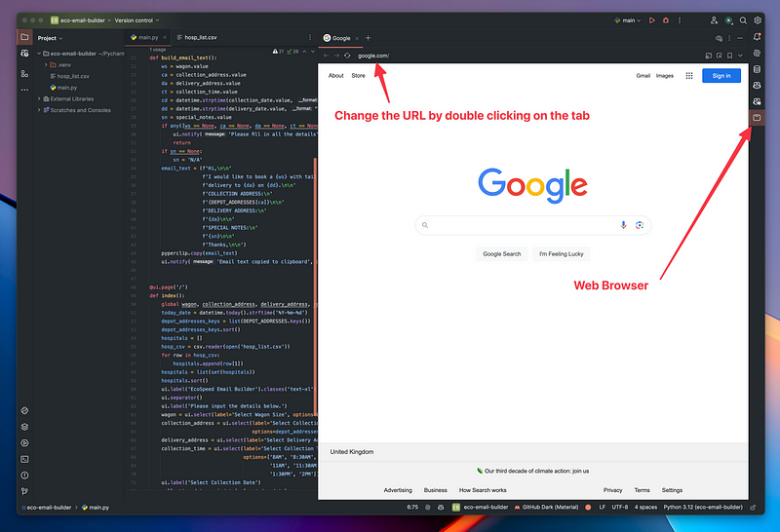Expand External Libraries node
The width and height of the screenshot is (780, 532).
(39, 99)
